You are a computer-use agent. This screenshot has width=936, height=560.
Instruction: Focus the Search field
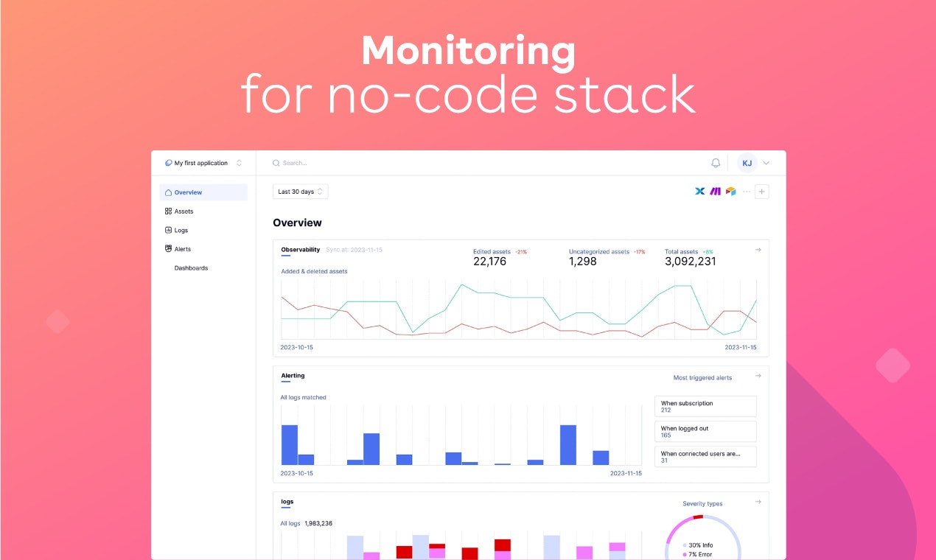pos(486,163)
